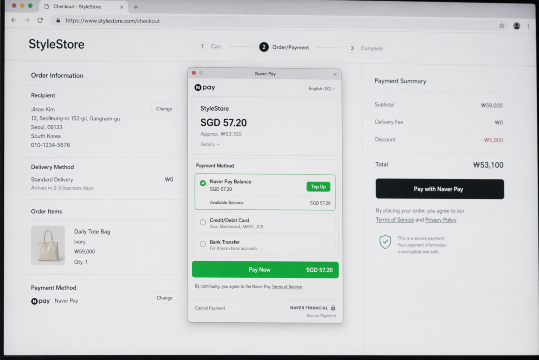Select the Naver Pay Balance radio option
Screen dimensions: 539x360
click(x=203, y=183)
